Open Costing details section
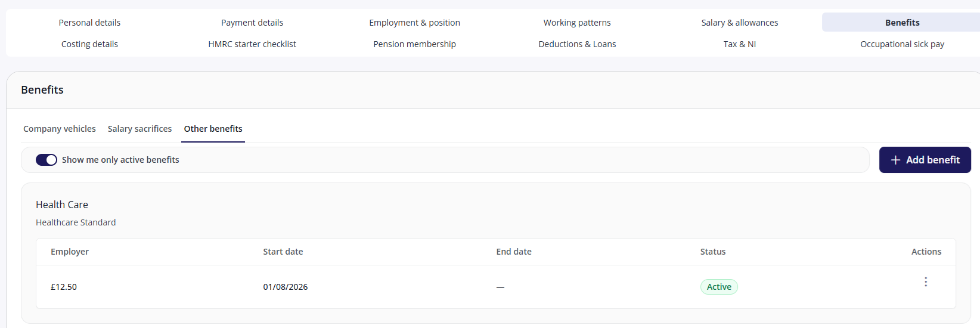980x328 pixels. [x=89, y=44]
